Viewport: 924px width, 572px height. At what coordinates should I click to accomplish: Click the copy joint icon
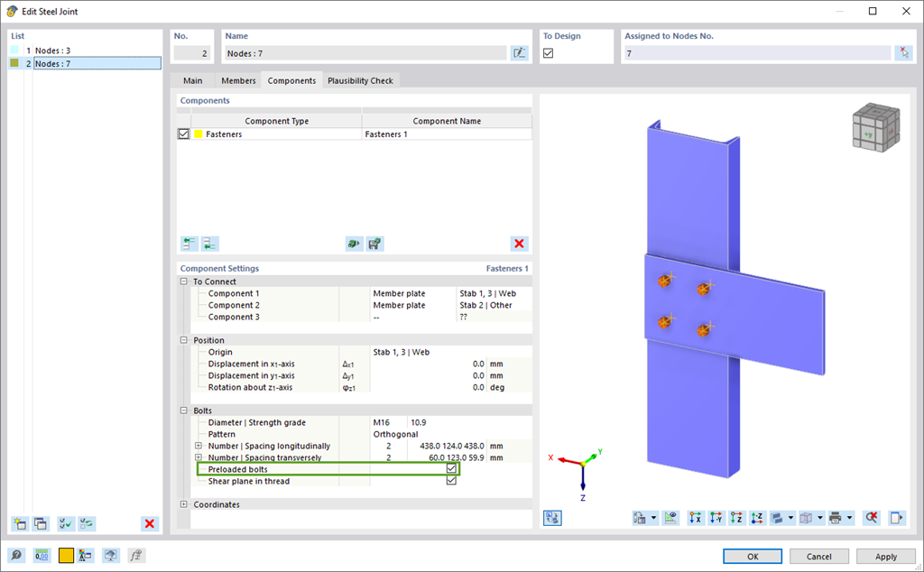point(41,523)
